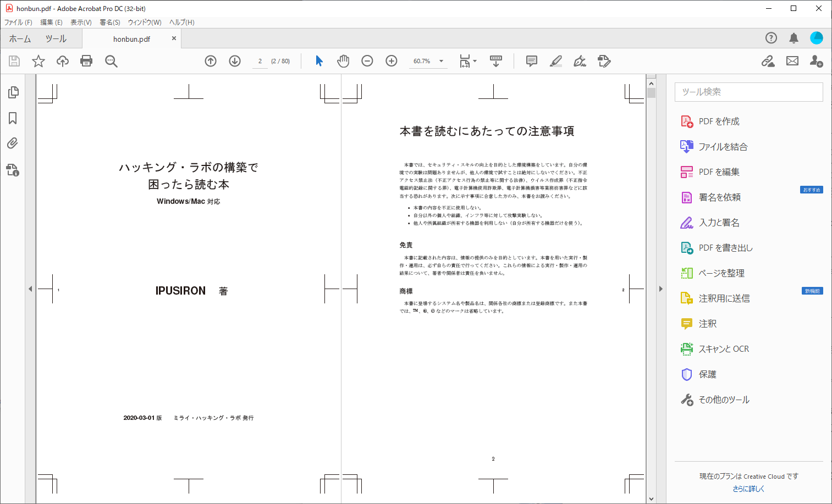Open the bookmarks panel

(x=13, y=118)
